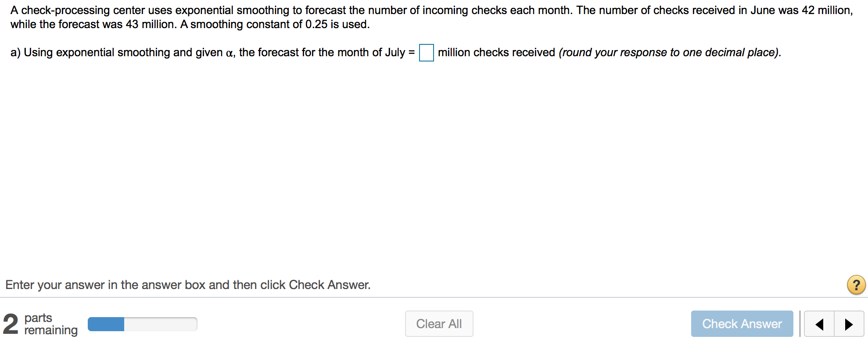
Task: Advance to the next part using the forward arrow
Action: pyautogui.click(x=849, y=324)
